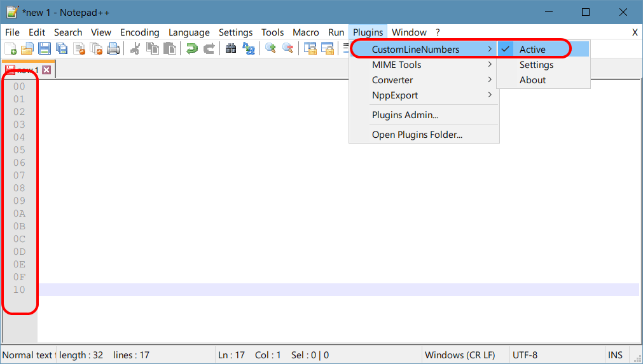This screenshot has height=364, width=643.
Task: Click the Ln : 17 status text
Action: (x=232, y=355)
